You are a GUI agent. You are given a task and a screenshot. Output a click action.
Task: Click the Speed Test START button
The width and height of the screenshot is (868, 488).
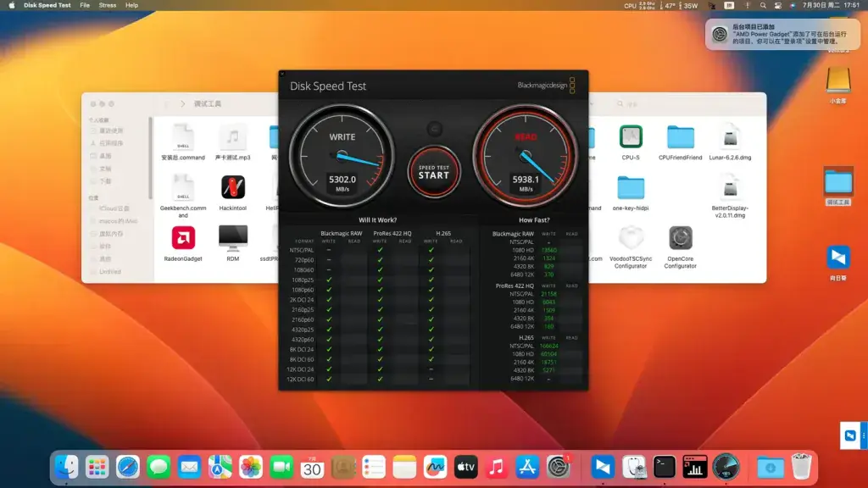pyautogui.click(x=434, y=172)
